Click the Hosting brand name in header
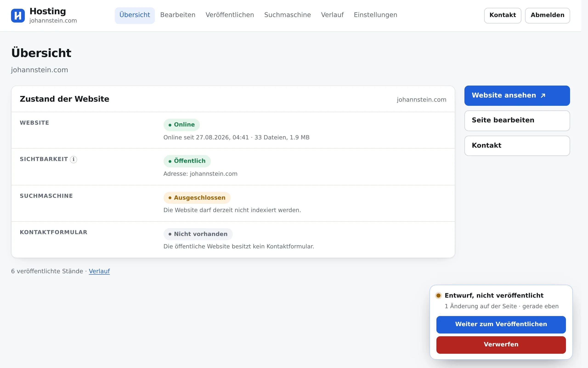Viewport: 588px width, 368px height. pos(48,11)
